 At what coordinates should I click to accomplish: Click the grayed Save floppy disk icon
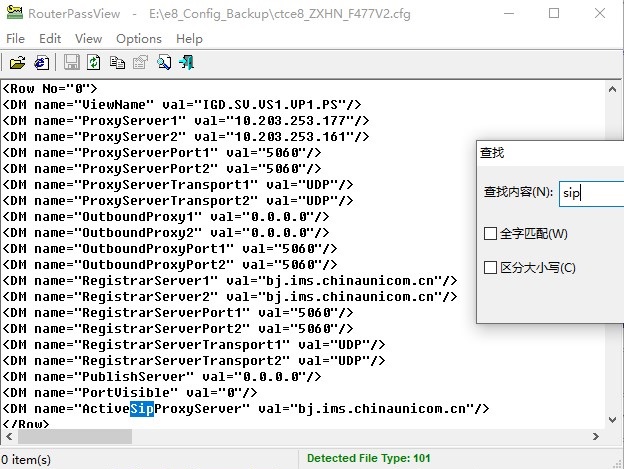(72, 62)
